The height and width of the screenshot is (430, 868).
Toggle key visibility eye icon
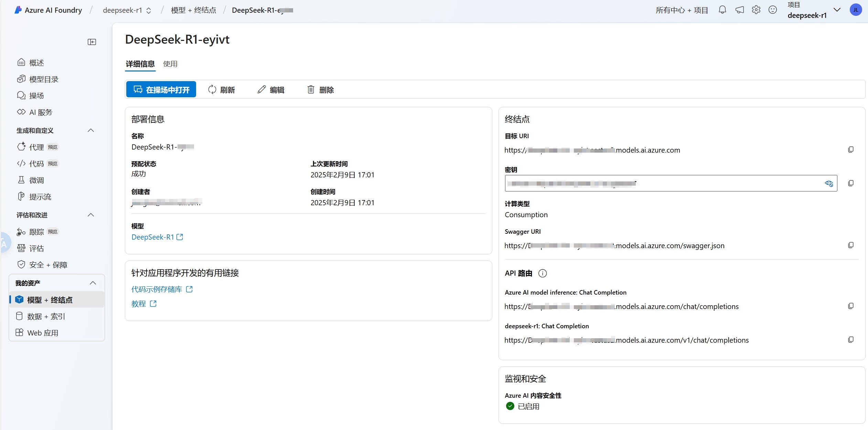click(x=829, y=184)
